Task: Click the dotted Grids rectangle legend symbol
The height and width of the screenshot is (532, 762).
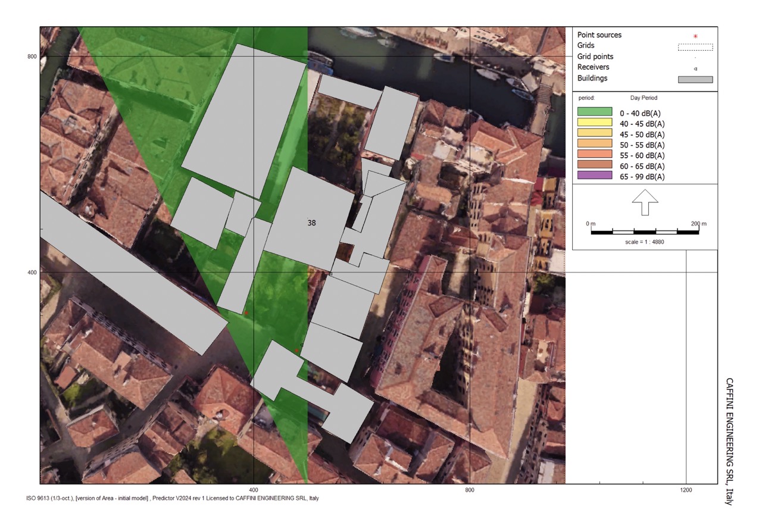Action: pyautogui.click(x=695, y=47)
